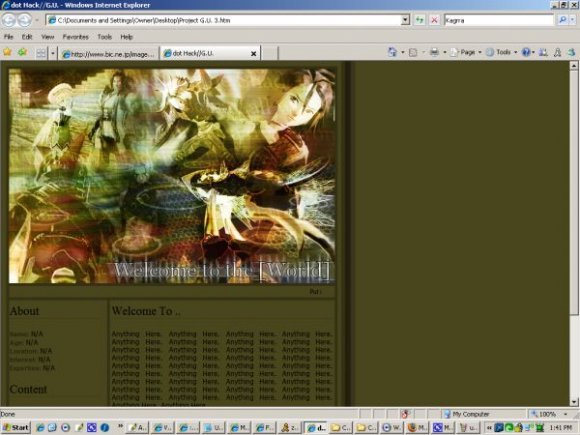Click the 1:41 PM system clock
The image size is (580, 435).
tap(561, 428)
